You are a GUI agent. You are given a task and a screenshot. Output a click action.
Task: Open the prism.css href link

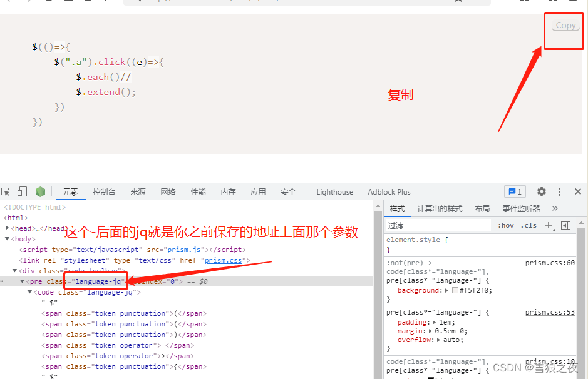(223, 260)
